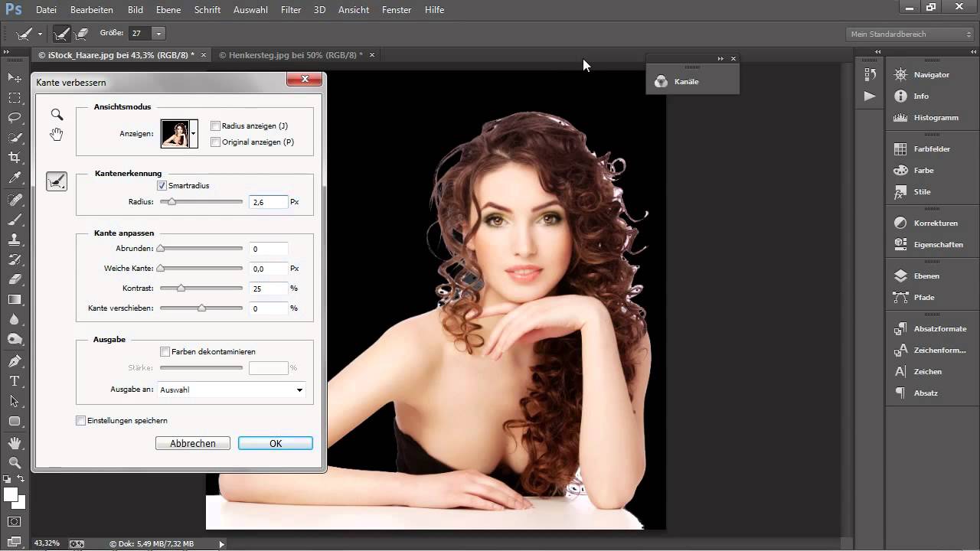Select the Zoom tool in toolbox
The width and height of the screenshot is (980, 551).
coord(15,463)
